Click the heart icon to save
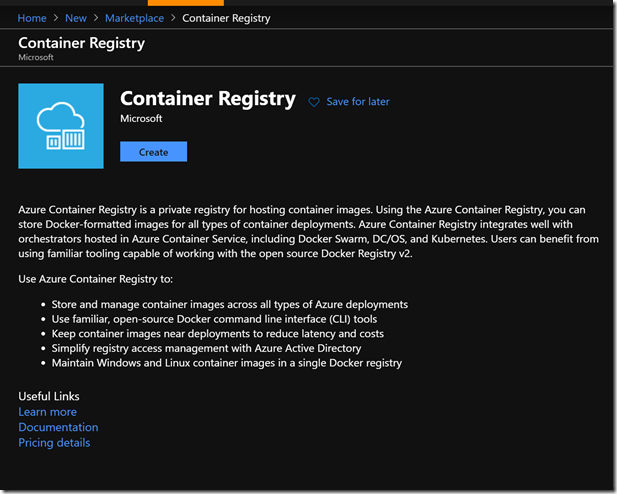Viewport: 617px width, 494px height. click(x=314, y=102)
